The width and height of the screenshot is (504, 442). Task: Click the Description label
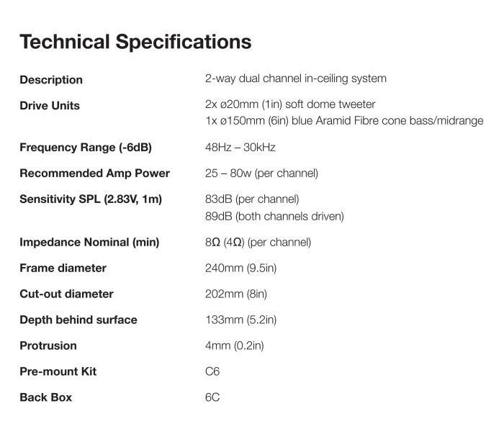[51, 80]
